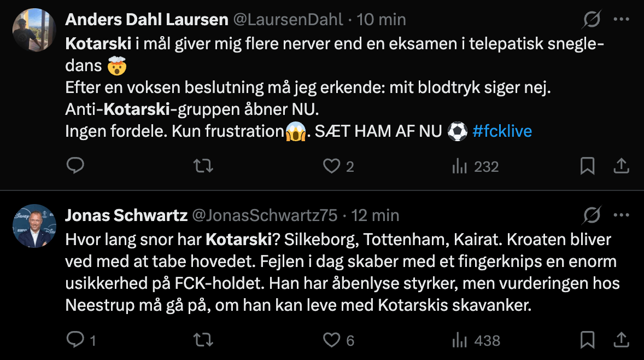Share Anders Dahl Laursen's tweet
The width and height of the screenshot is (644, 360).
point(622,166)
